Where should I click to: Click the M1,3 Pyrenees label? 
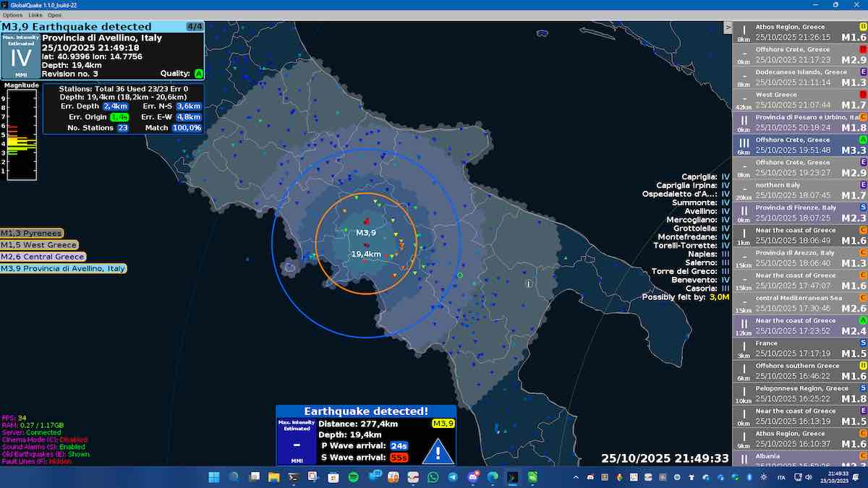pyautogui.click(x=32, y=233)
